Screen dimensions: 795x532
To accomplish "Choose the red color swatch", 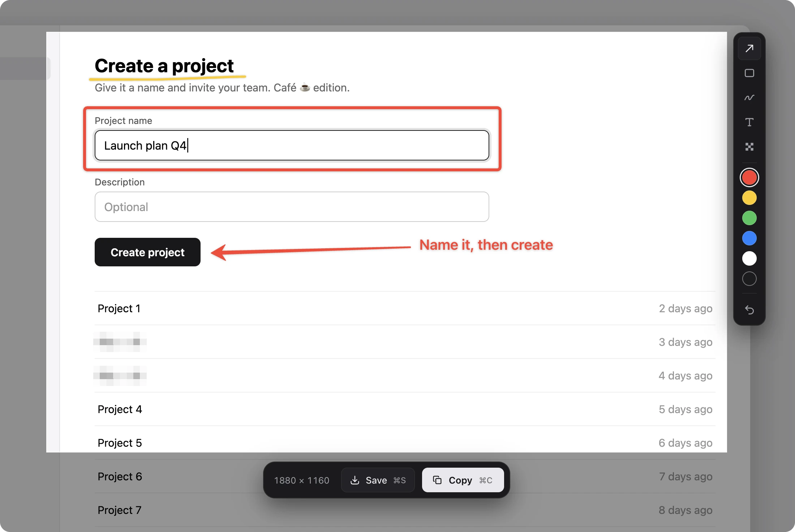I will click(749, 177).
